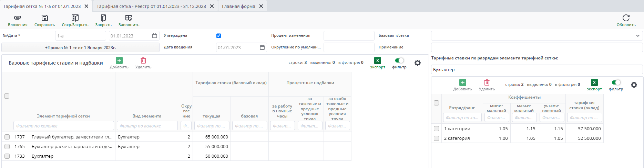Screen dimensions: 644x168
Task: Click filter under Элемент тарифной сетки column
Action: 63,126
